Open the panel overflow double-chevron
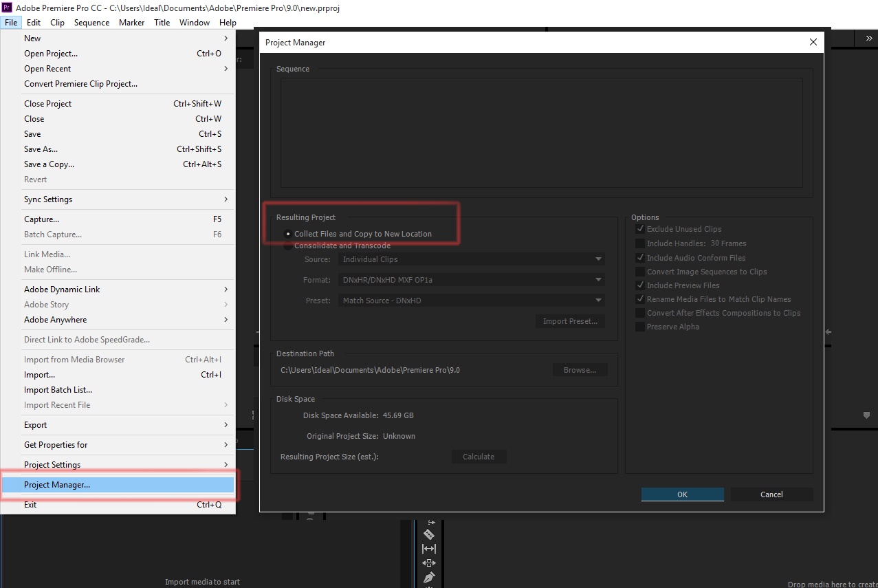The width and height of the screenshot is (878, 588). tap(868, 39)
